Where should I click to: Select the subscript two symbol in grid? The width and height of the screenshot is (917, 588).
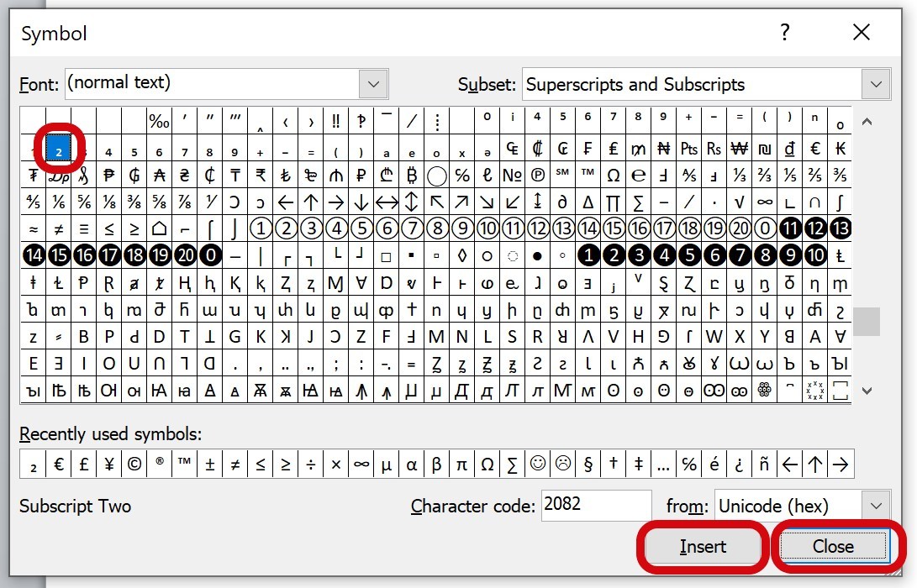click(58, 150)
